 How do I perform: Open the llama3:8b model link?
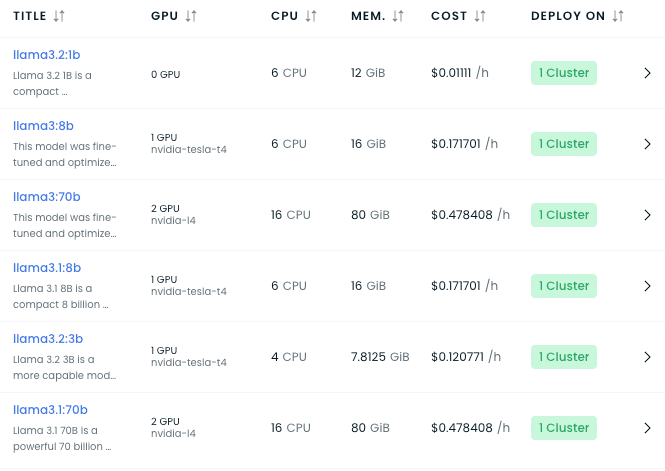[x=43, y=126]
